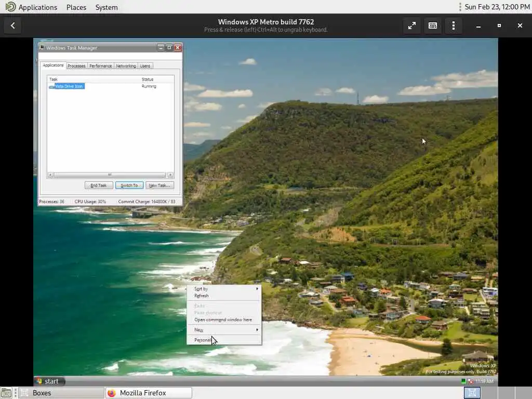The image size is (532, 399).
Task: Minimize the Boxes window
Action: (x=478, y=26)
